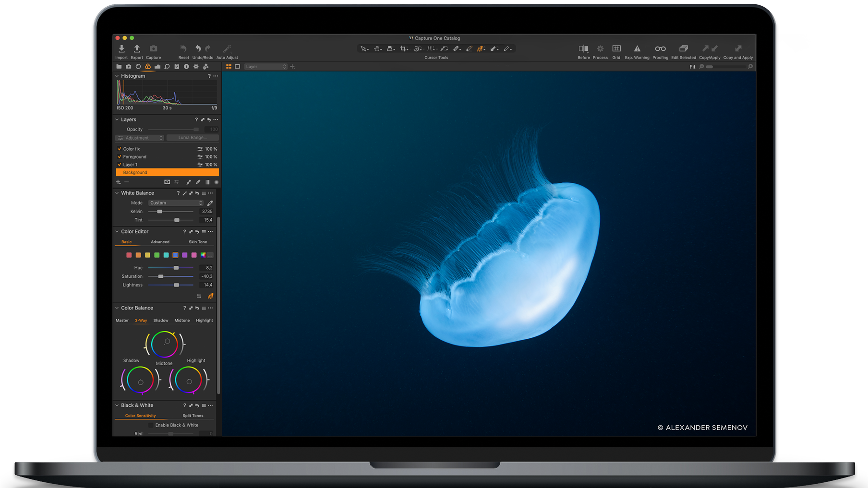This screenshot has height=488, width=868.
Task: Add a new layer with the plus icon
Action: click(118, 182)
